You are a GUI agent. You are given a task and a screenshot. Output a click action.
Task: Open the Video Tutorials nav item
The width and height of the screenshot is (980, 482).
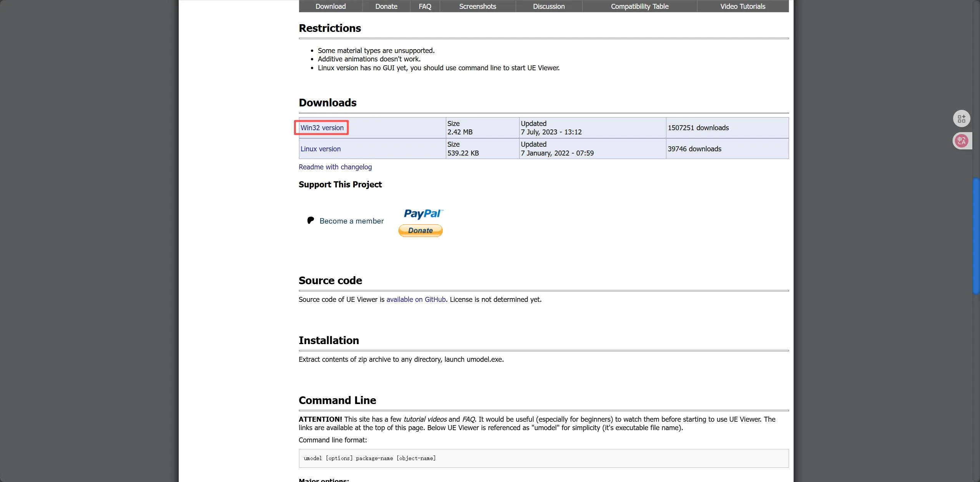(x=742, y=7)
